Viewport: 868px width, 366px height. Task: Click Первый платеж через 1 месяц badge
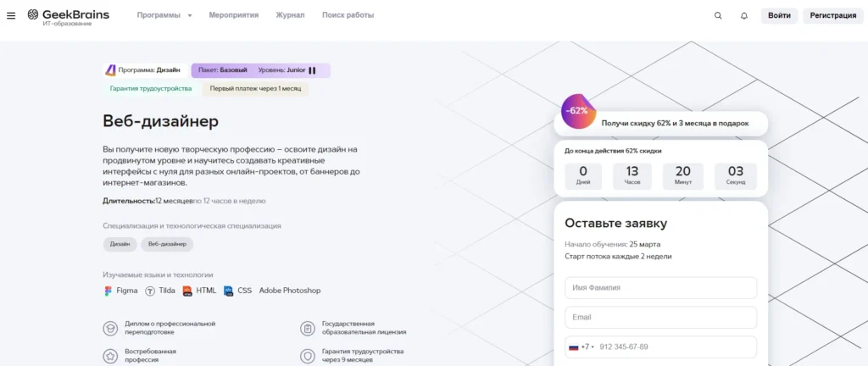[x=255, y=88]
